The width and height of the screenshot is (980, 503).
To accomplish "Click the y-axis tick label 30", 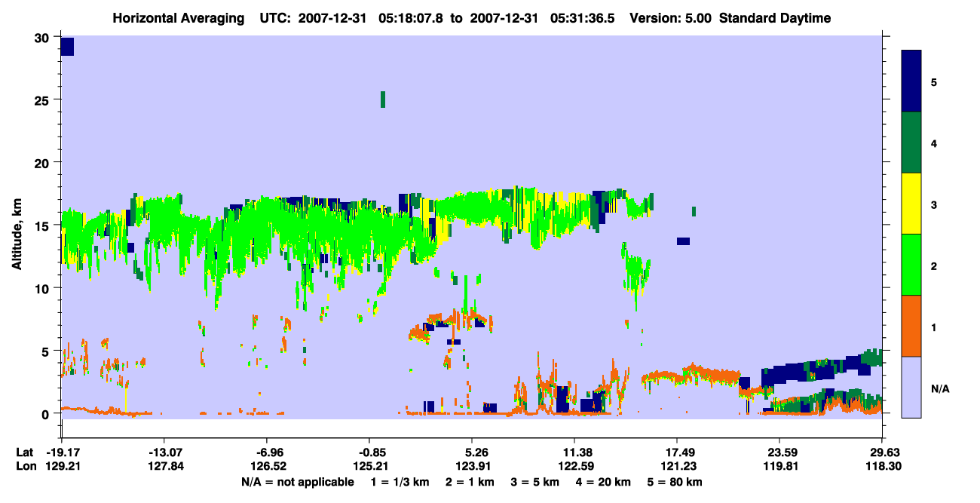I will point(44,38).
